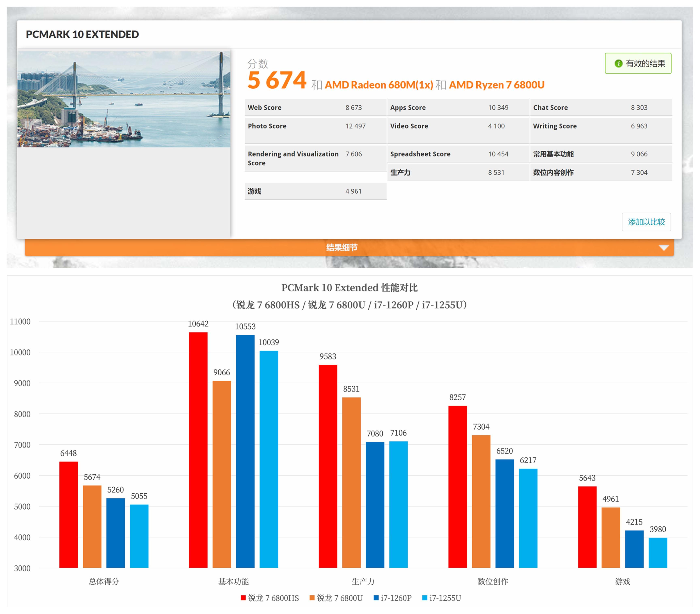
Task: Click the dark blue i7-1260P legend swatch
Action: [376, 598]
